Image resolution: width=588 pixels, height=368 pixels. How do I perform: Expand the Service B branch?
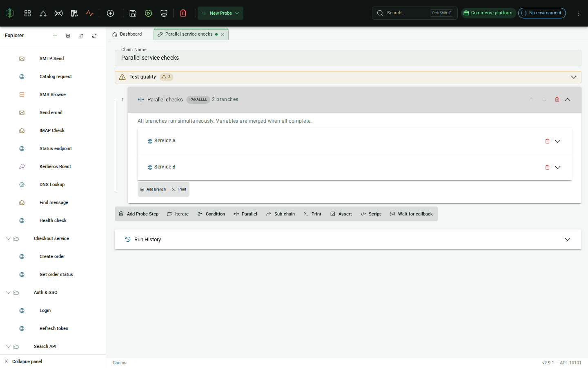(558, 167)
